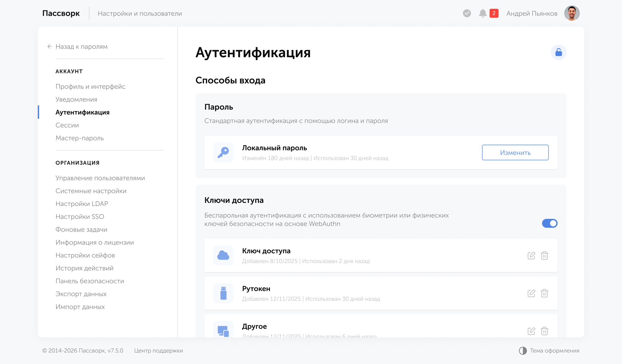
Task: Disable the WebAuthn passkeys toggle
Action: coord(550,223)
